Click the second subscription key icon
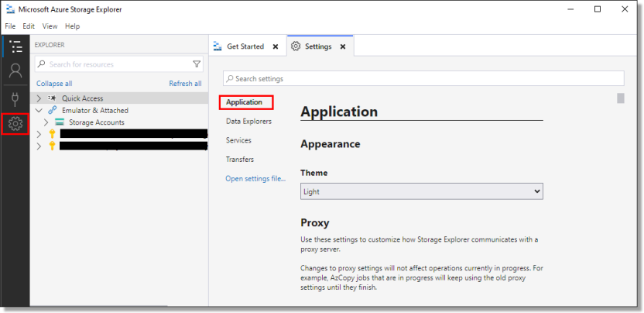Image resolution: width=644 pixels, height=313 pixels. tap(52, 146)
